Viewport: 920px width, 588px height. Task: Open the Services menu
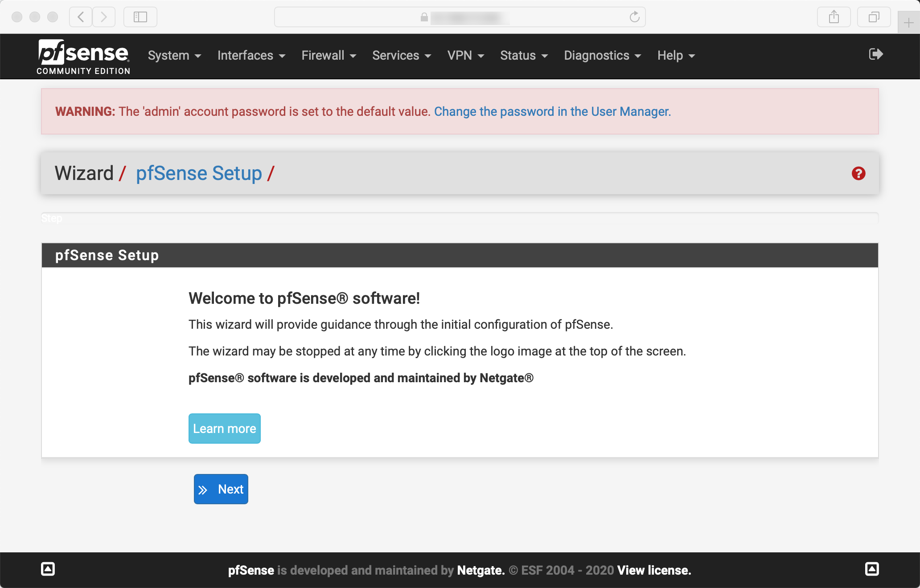(401, 56)
